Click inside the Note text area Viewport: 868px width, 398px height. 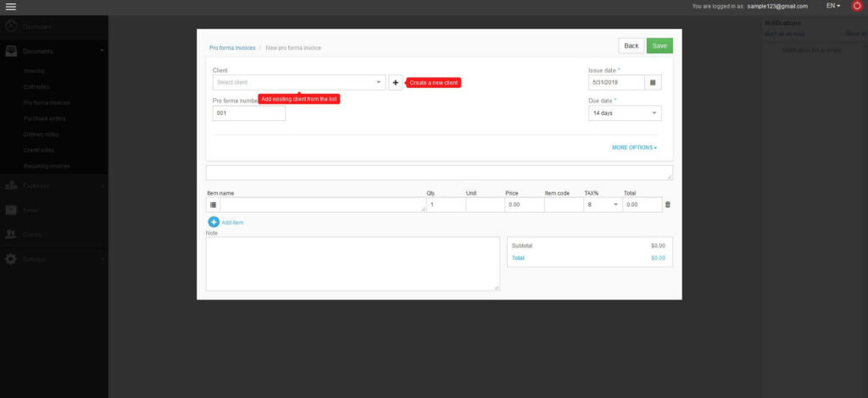(353, 263)
